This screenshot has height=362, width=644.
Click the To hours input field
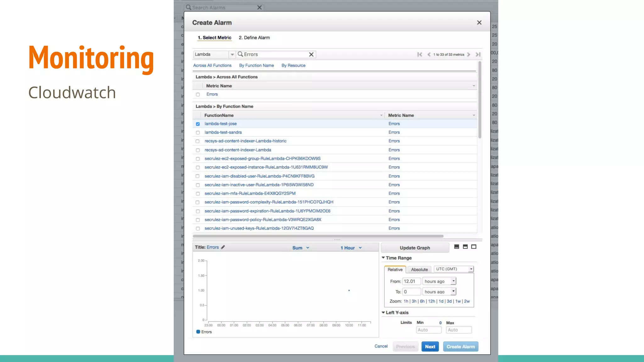pyautogui.click(x=411, y=292)
